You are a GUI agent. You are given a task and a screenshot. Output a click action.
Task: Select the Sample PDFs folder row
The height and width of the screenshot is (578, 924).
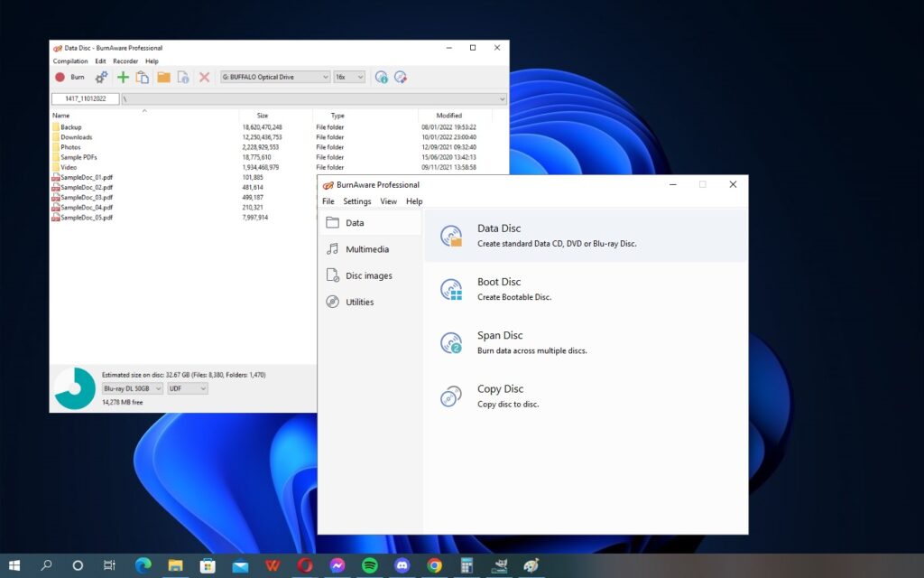pos(271,157)
